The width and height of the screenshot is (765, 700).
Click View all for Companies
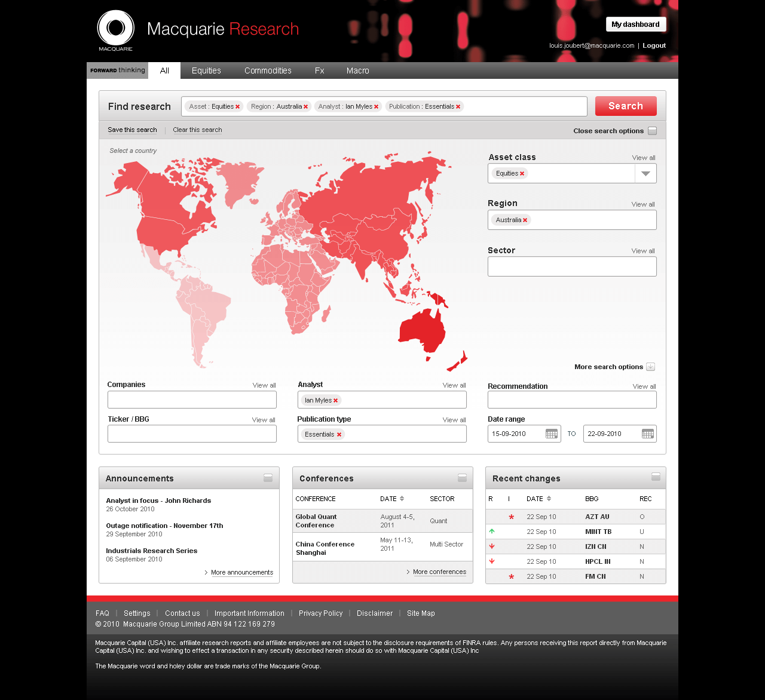point(264,385)
